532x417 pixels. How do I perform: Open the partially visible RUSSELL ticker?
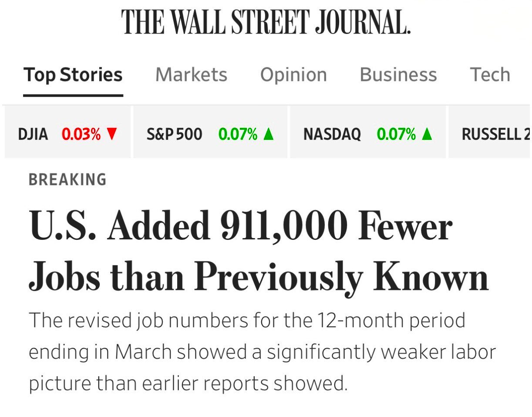[x=495, y=135]
